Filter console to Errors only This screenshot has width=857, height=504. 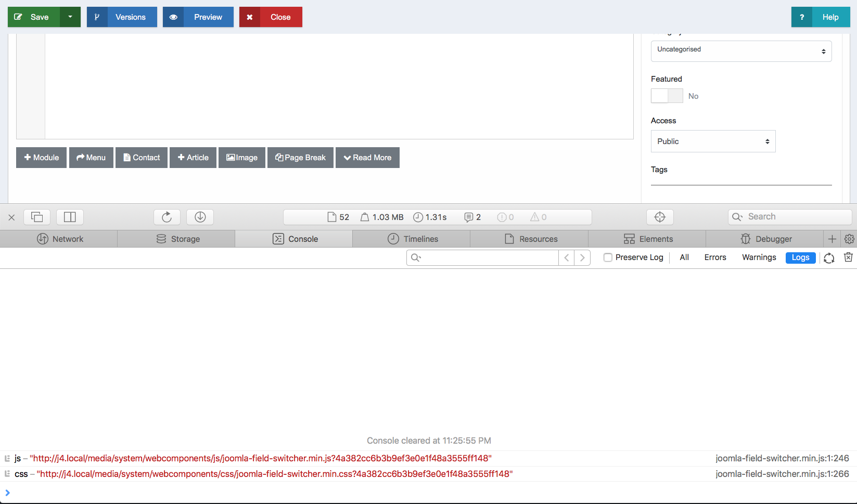coord(715,257)
